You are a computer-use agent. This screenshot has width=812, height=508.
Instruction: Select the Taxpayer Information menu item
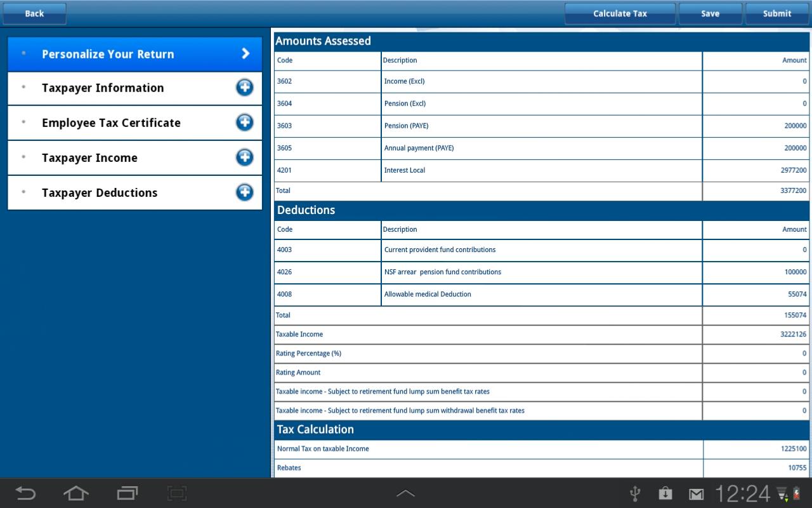coord(134,88)
